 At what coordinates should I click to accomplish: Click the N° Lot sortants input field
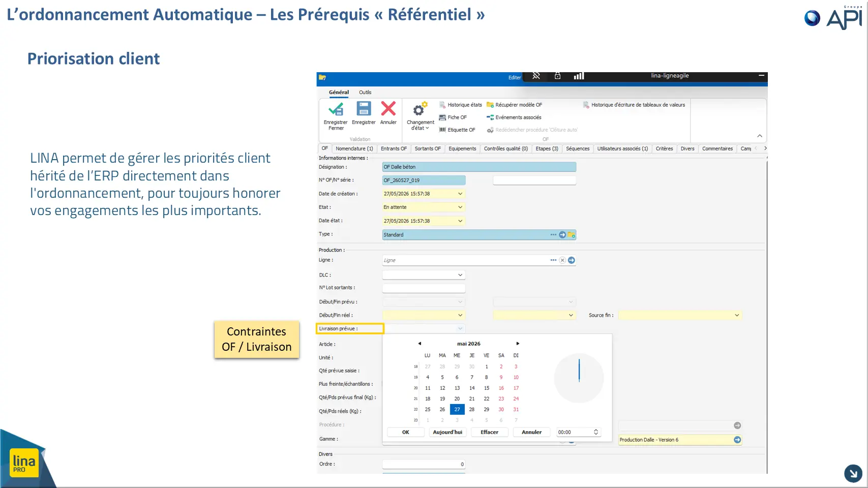[x=424, y=288]
